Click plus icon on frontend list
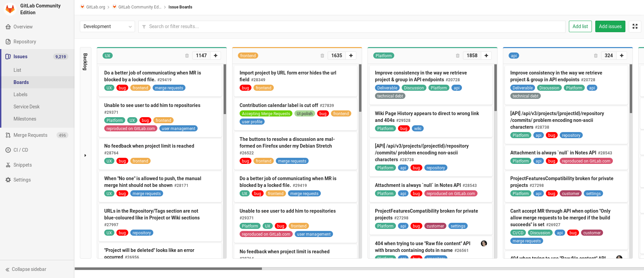Viewport: 644px width, 278px height. click(351, 56)
